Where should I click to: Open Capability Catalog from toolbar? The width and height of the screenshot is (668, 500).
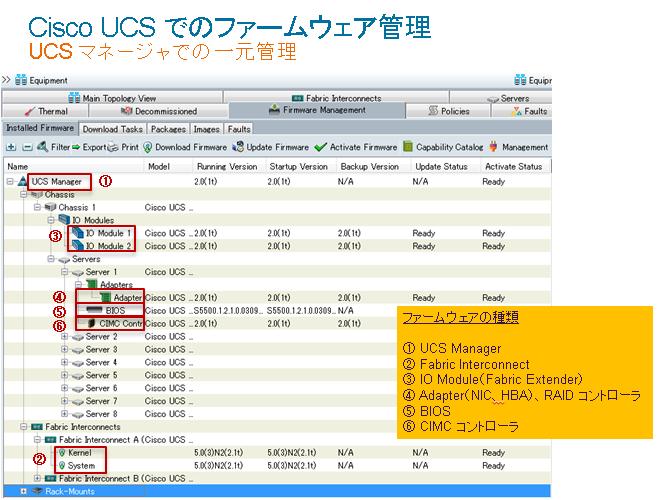407,147
